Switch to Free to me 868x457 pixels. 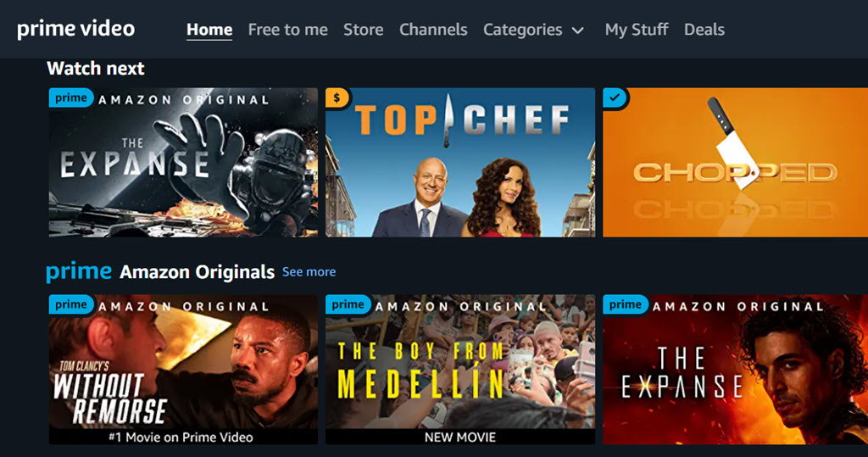point(288,30)
